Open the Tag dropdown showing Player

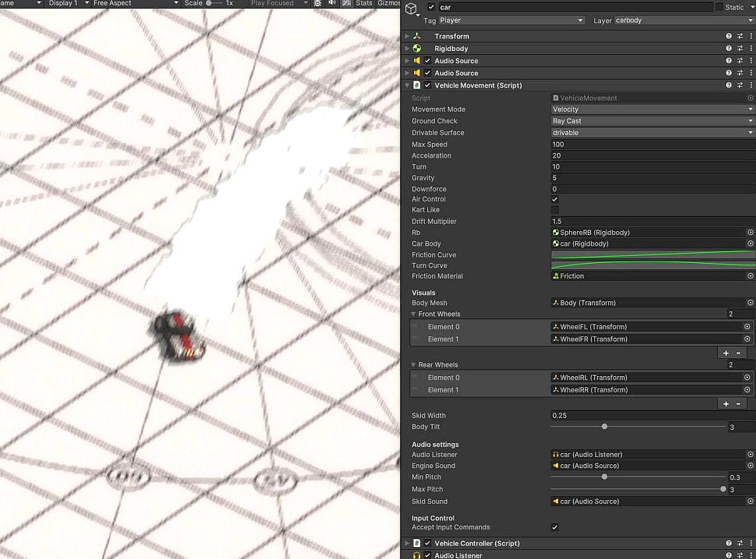512,21
